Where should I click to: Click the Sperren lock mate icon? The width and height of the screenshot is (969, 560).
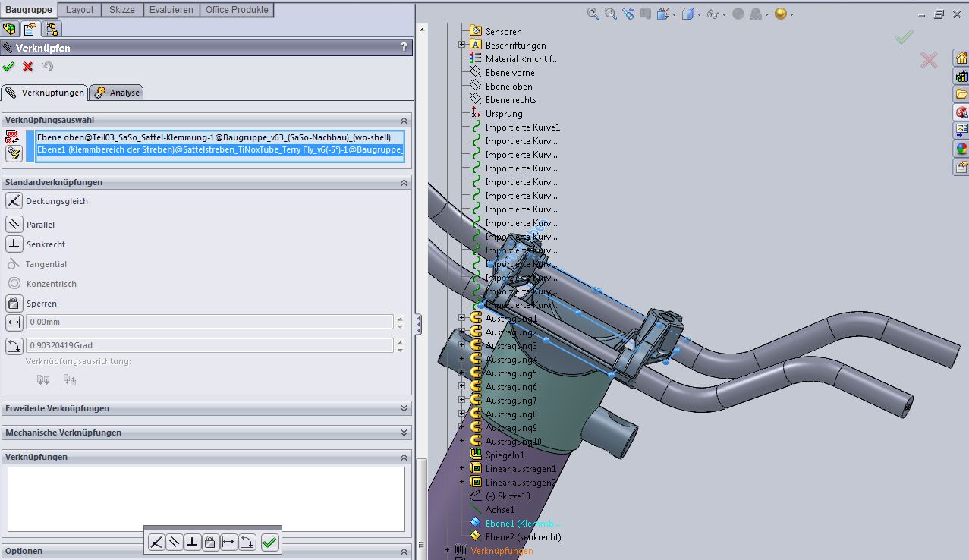pyautogui.click(x=14, y=304)
